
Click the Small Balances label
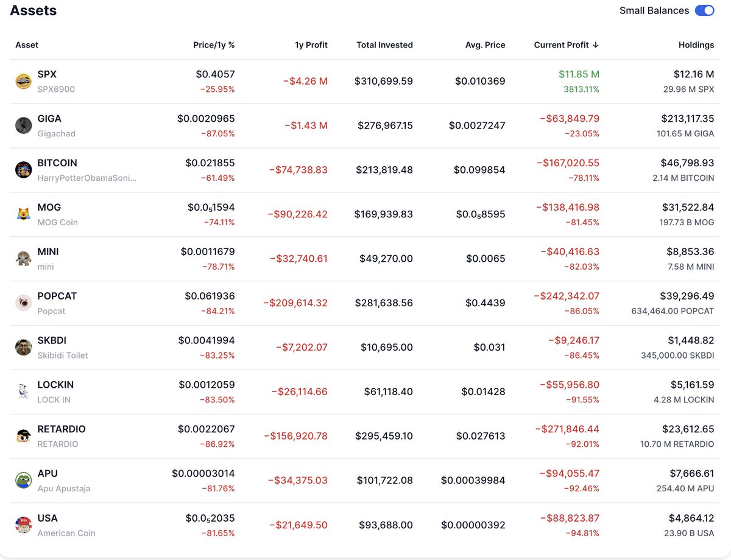tap(654, 10)
